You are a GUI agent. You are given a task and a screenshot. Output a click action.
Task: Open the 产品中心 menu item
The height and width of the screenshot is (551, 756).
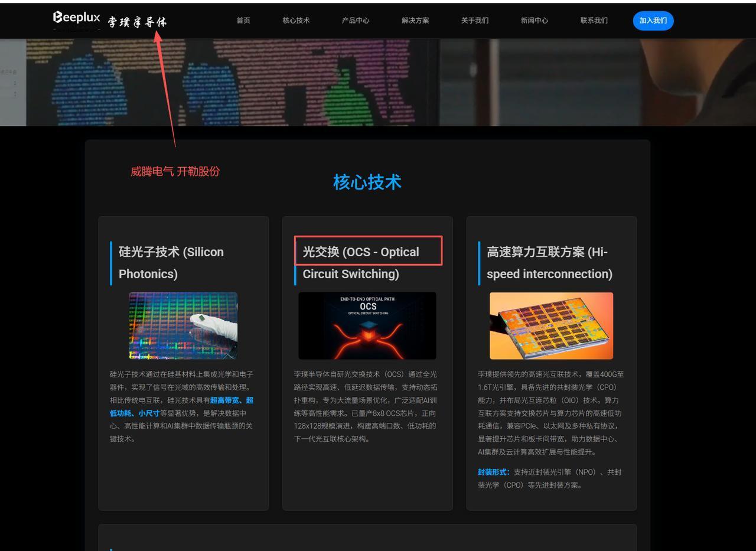[x=355, y=20]
